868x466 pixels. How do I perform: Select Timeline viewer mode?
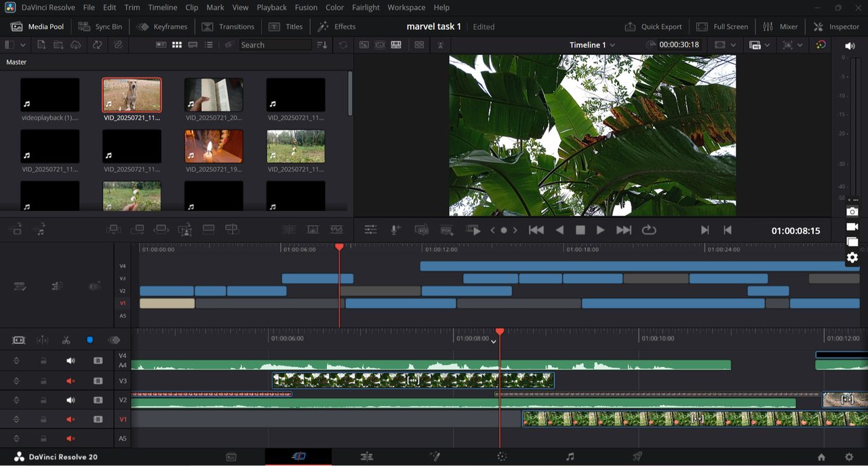pyautogui.click(x=396, y=45)
